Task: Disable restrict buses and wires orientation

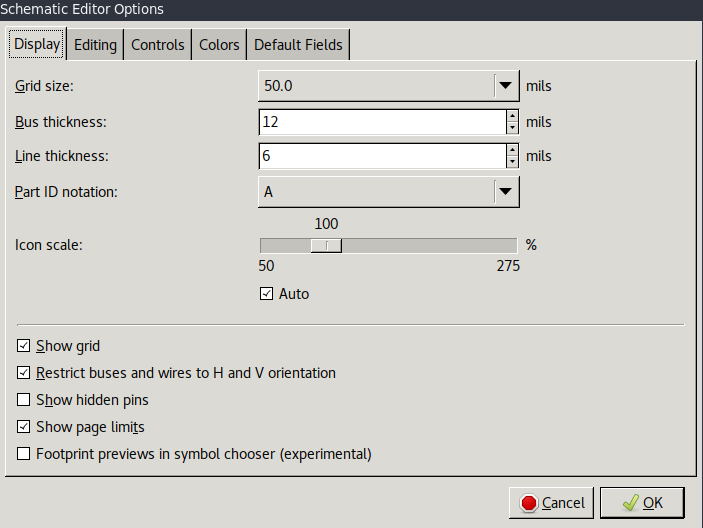Action: click(24, 373)
